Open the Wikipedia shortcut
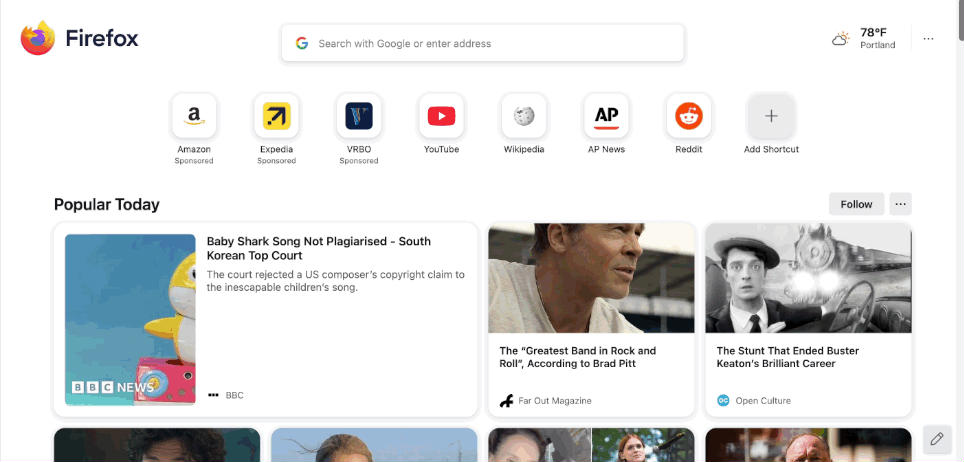Screen dimensions: 964x462 point(524,116)
